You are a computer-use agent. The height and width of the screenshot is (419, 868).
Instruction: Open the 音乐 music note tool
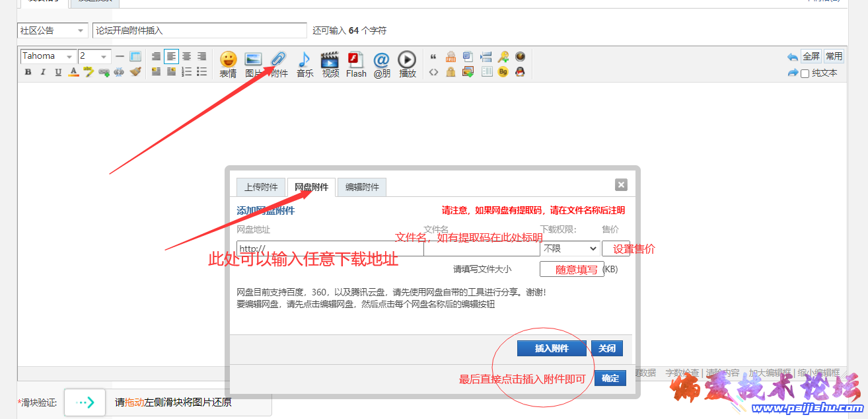305,61
